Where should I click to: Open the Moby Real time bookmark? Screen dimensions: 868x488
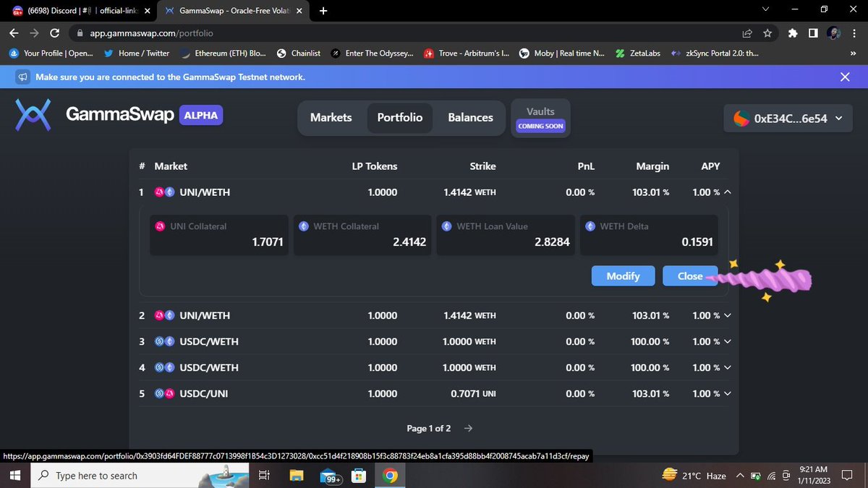pos(562,53)
